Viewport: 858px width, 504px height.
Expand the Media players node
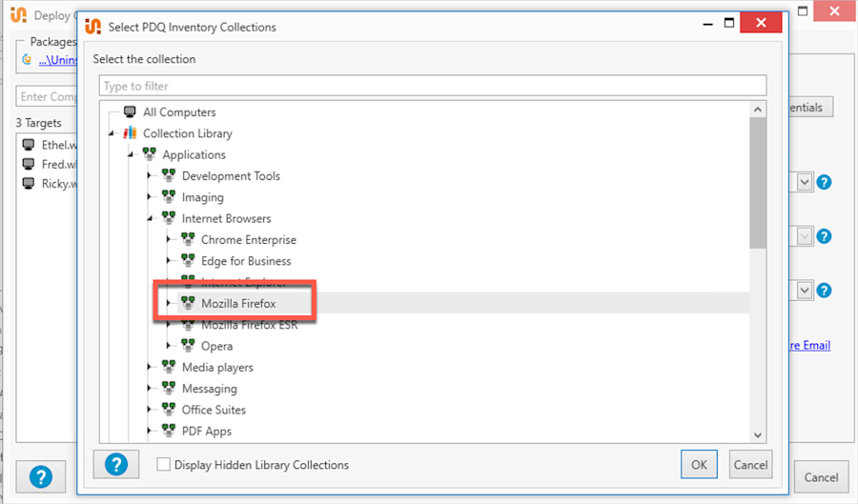150,367
